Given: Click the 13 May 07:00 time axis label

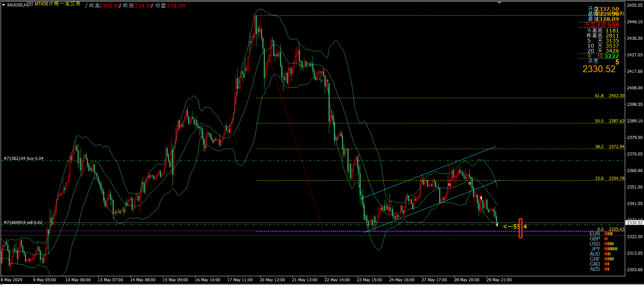Looking at the screenshot, I should coord(110,280).
